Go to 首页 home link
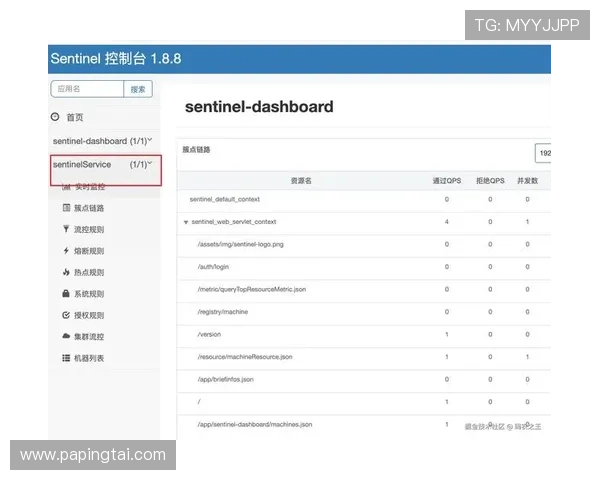600x480 pixels. point(75,117)
